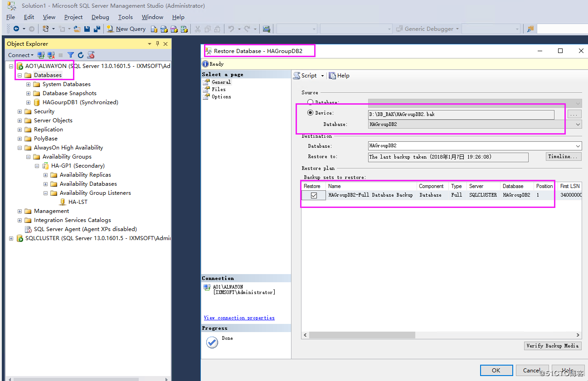Collapse the Availability Groups node
The height and width of the screenshot is (381, 588).
[28, 156]
